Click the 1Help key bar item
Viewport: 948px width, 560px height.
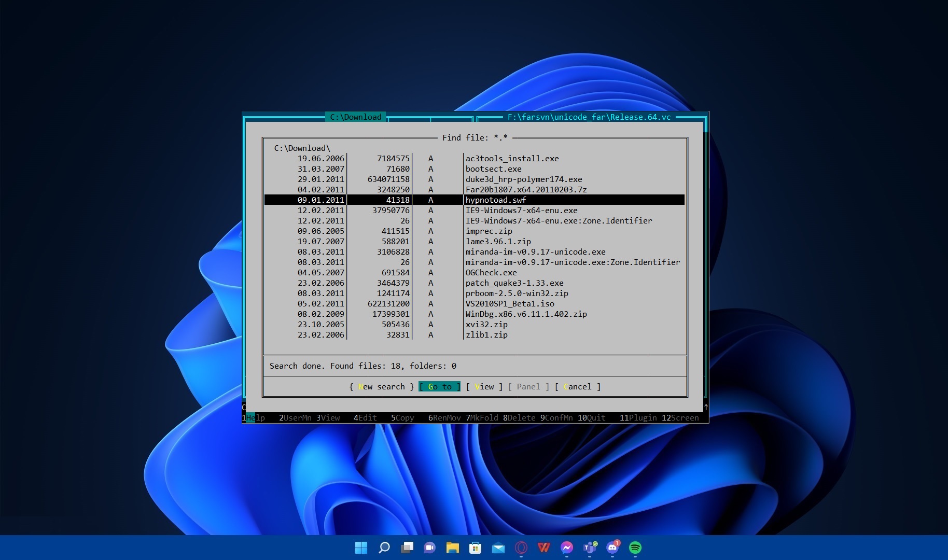(254, 418)
